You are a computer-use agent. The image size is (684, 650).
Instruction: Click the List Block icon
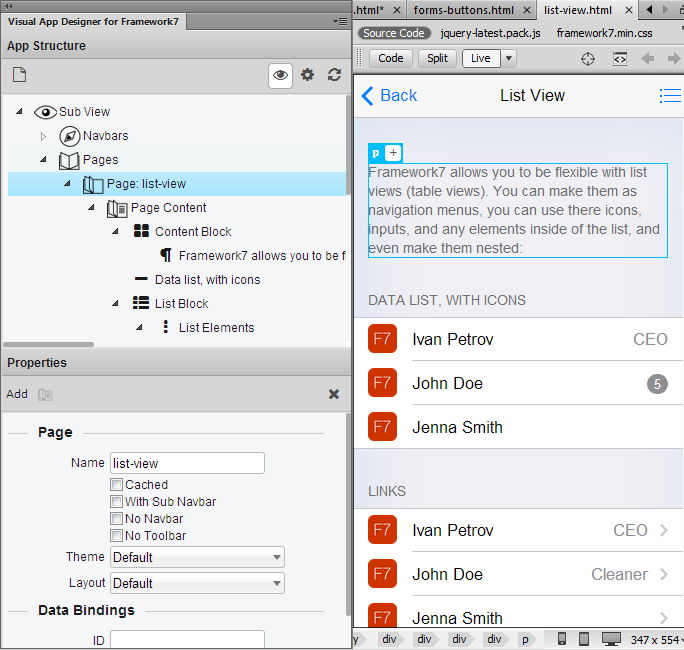tap(141, 303)
